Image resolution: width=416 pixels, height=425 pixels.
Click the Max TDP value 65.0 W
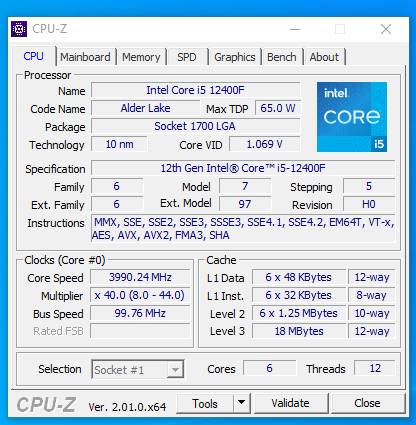pos(278,108)
